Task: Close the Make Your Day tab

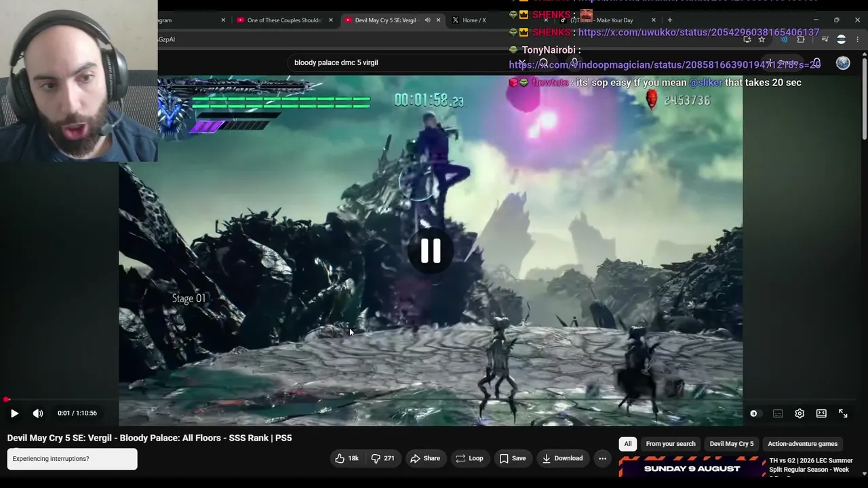Action: pyautogui.click(x=654, y=20)
